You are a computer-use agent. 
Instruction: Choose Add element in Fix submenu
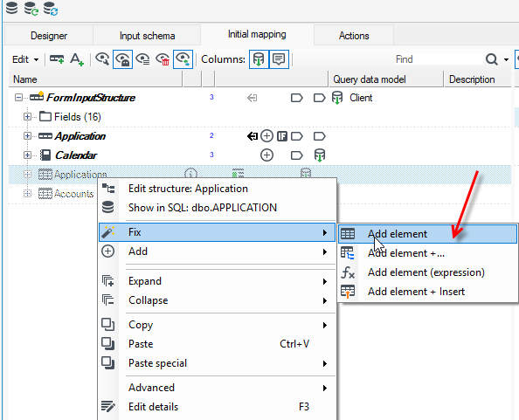pyautogui.click(x=427, y=234)
